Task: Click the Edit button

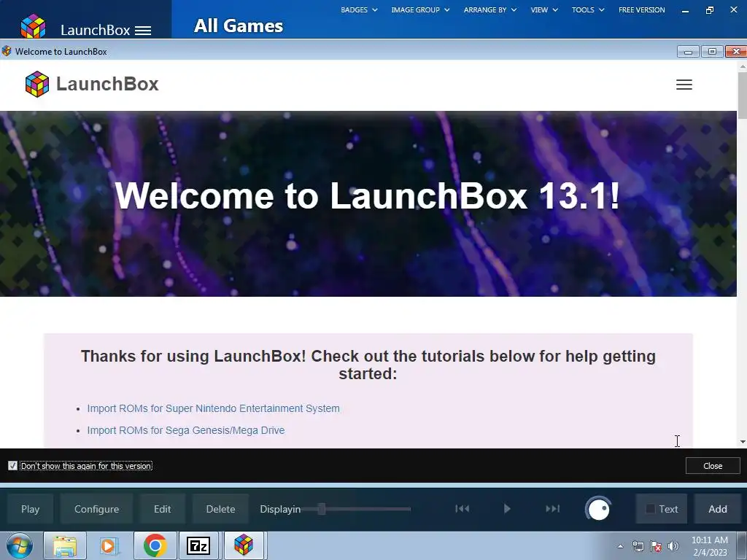Action: click(162, 509)
